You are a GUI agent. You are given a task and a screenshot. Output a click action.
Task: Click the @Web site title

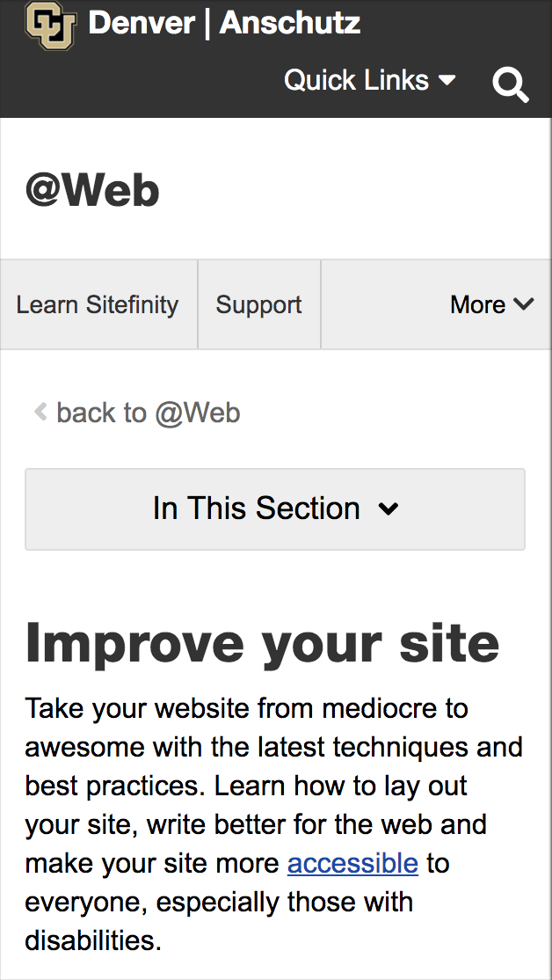pyautogui.click(x=91, y=188)
